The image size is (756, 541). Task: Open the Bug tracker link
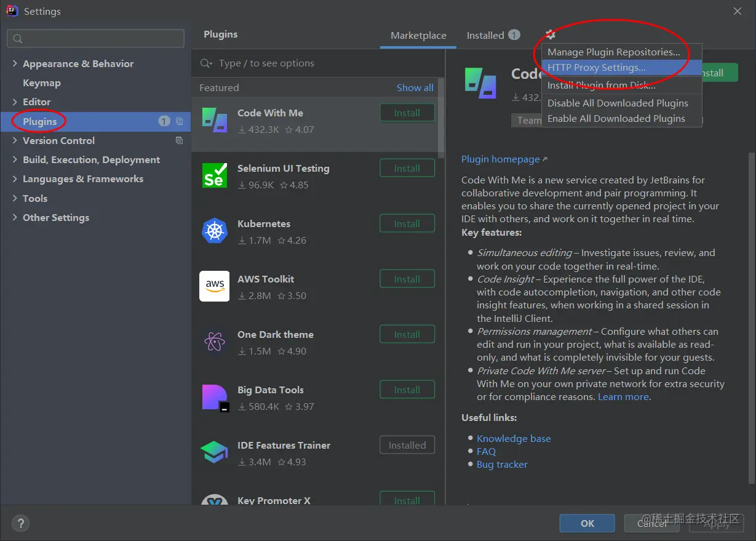click(x=502, y=465)
